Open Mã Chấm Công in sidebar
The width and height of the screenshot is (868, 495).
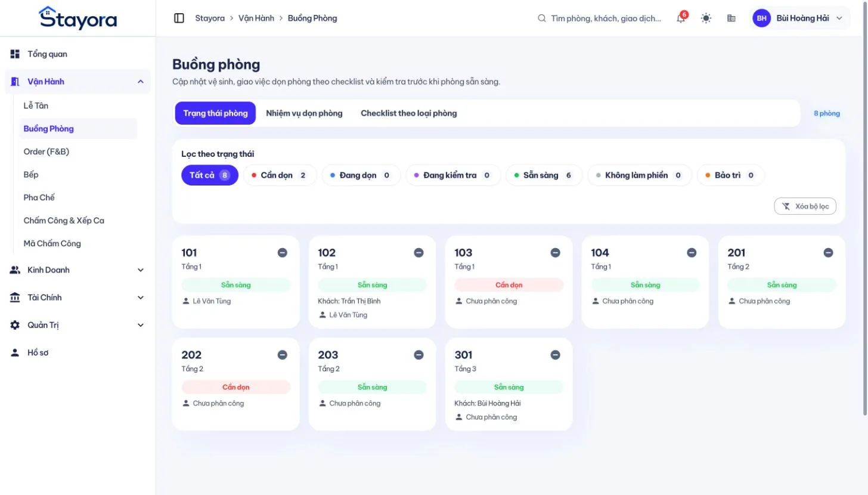(x=78, y=243)
